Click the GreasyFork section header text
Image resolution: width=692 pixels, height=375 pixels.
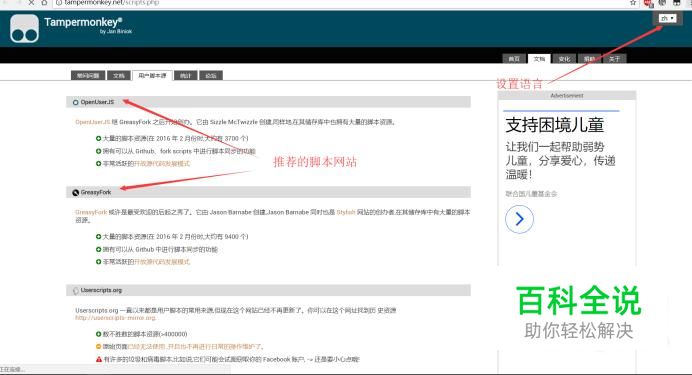point(96,192)
